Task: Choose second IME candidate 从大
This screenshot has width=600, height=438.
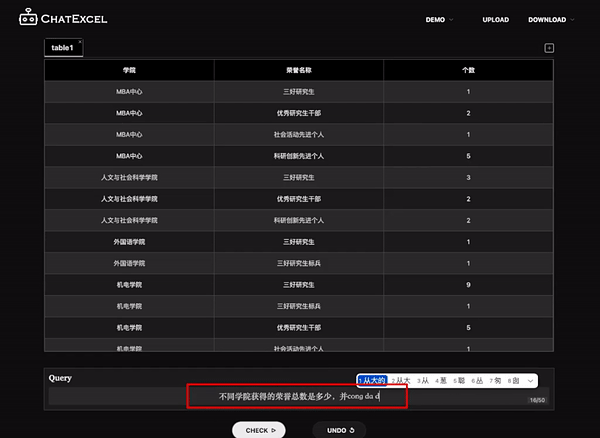Action: pyautogui.click(x=400, y=381)
